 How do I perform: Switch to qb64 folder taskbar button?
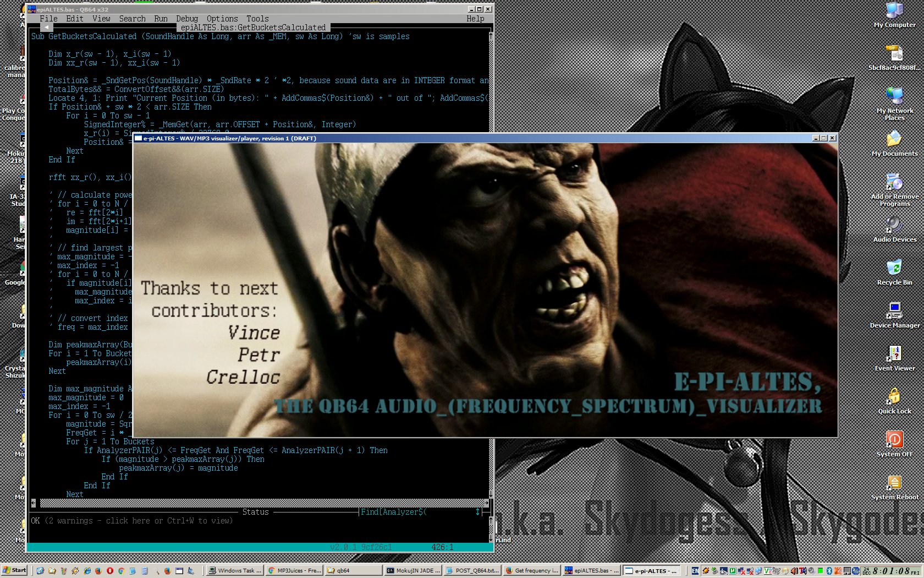pyautogui.click(x=354, y=571)
